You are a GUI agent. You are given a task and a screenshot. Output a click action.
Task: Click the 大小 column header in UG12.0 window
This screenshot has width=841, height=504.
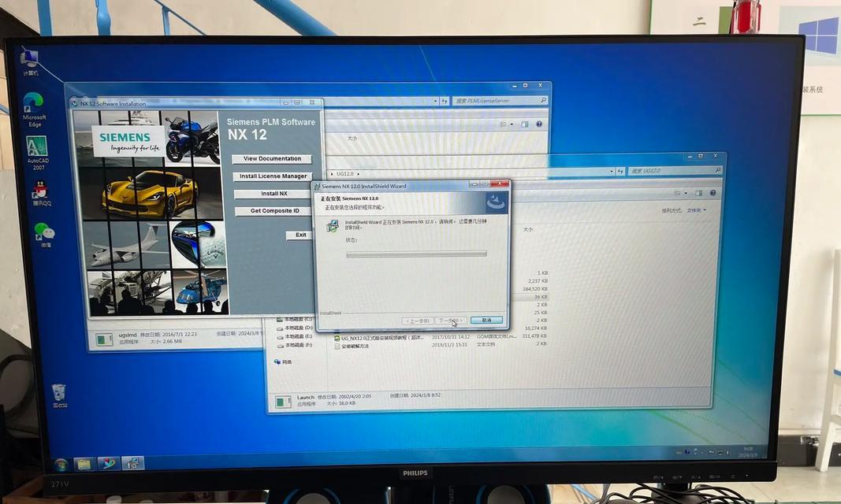(528, 229)
